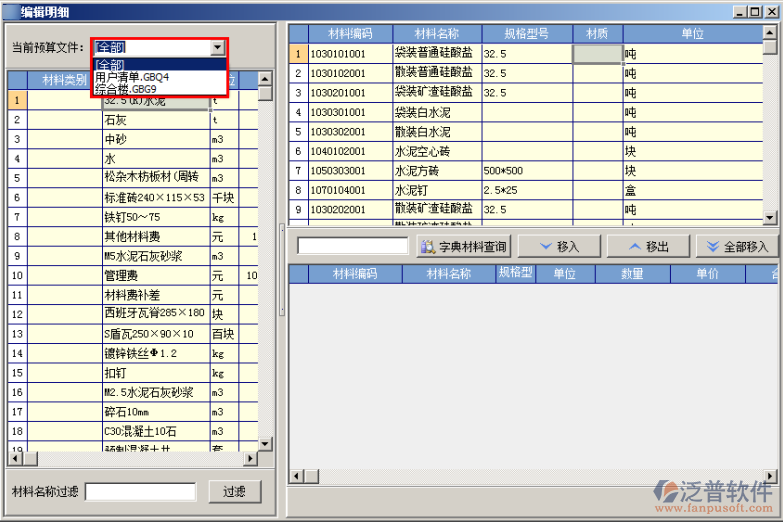The height and width of the screenshot is (524, 783).
Task: Click the 过滤 filter button
Action: pos(234,491)
